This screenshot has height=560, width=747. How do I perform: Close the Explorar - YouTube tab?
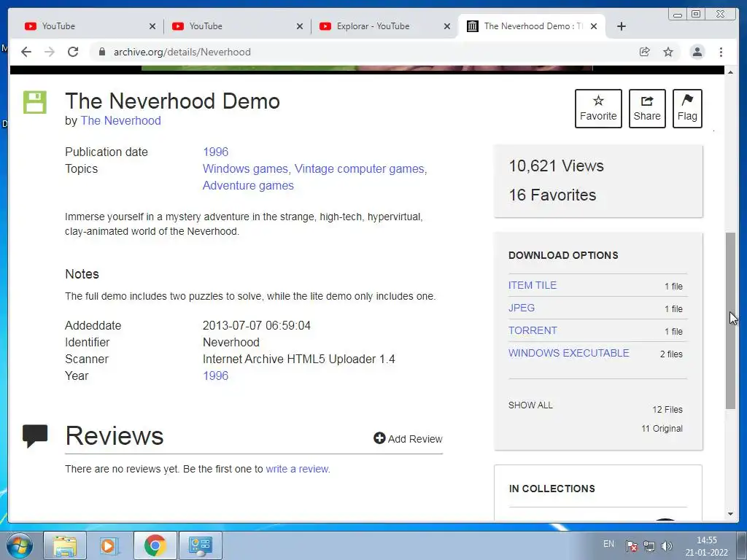pyautogui.click(x=447, y=26)
